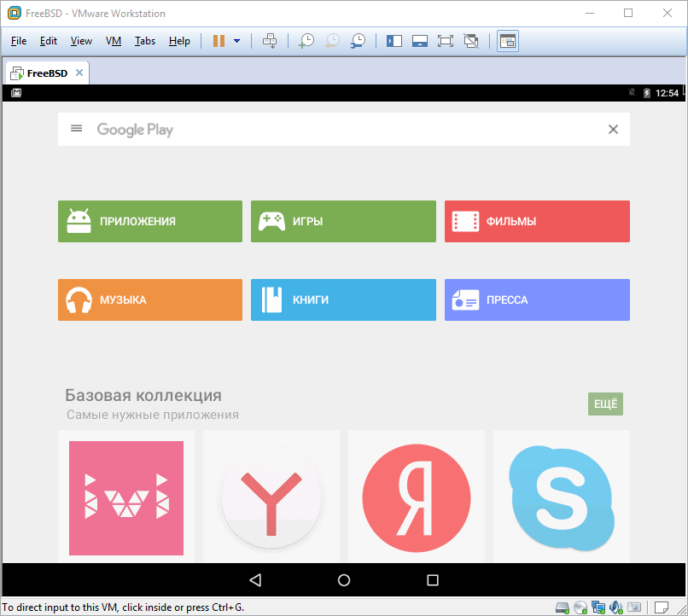Open the File menu
The width and height of the screenshot is (688, 616).
(x=19, y=41)
